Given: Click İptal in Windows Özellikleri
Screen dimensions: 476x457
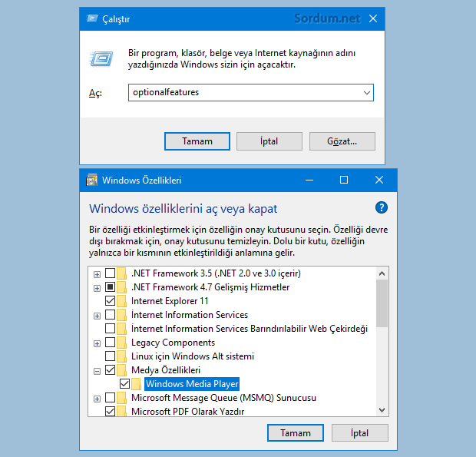Looking at the screenshot, I should coord(360,432).
